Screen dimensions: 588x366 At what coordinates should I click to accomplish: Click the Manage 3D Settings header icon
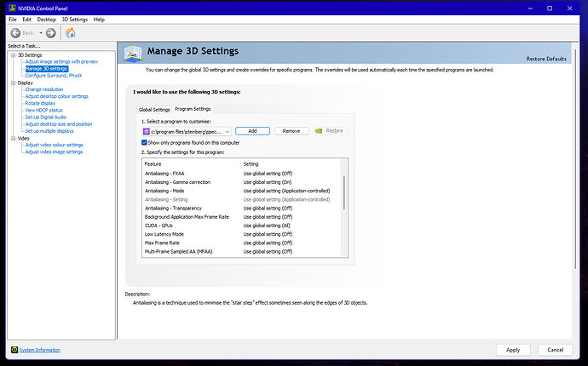(x=133, y=53)
